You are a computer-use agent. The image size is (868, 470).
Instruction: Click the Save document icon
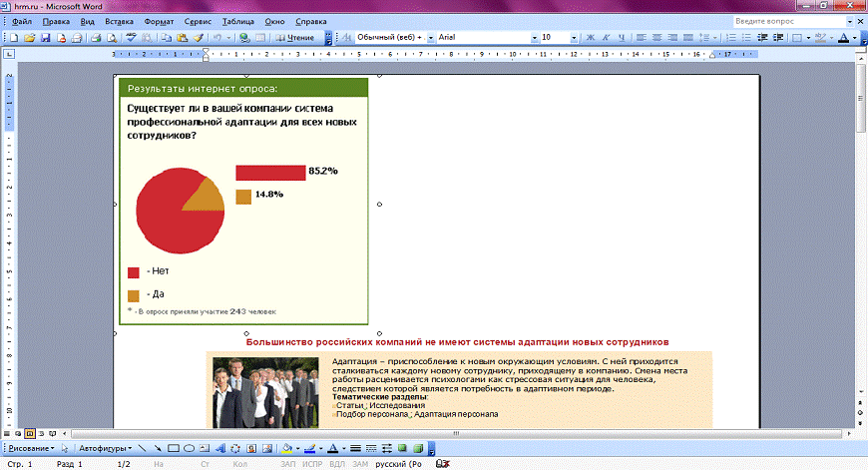tap(45, 37)
